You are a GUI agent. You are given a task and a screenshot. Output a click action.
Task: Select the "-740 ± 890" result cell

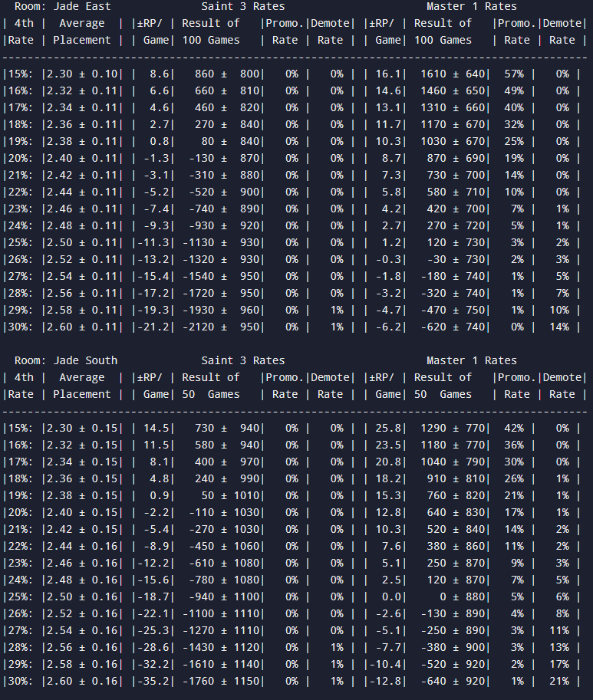(224, 209)
